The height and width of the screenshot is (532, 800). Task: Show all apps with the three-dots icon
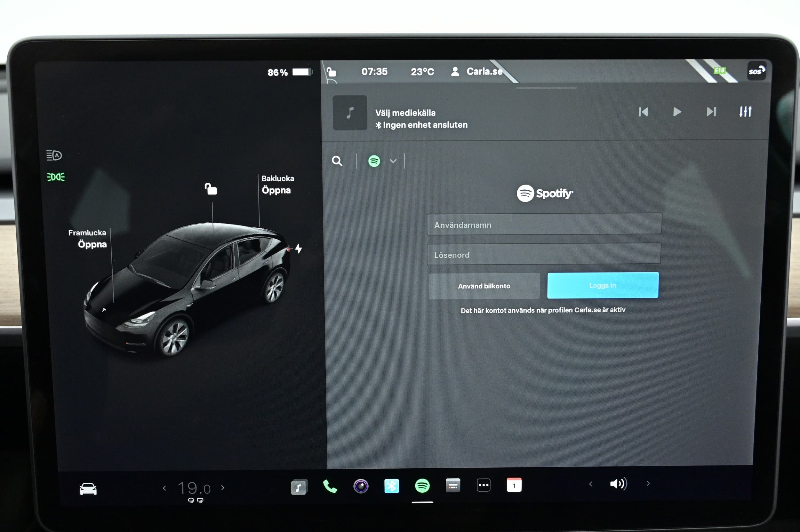(x=483, y=485)
